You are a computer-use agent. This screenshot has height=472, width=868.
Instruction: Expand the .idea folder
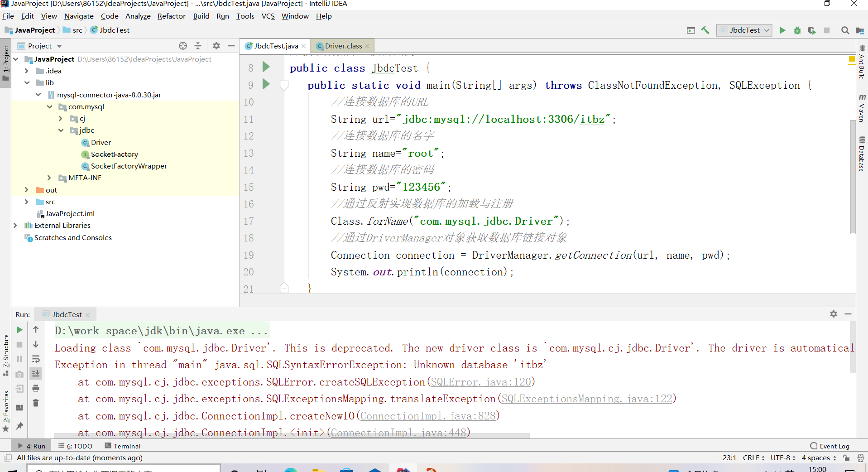[27, 71]
